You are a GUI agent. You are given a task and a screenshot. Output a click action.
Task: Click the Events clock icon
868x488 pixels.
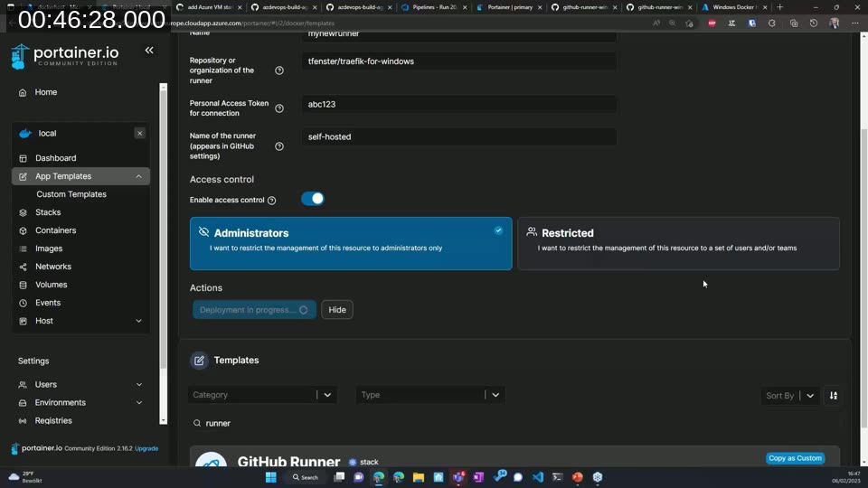click(x=23, y=304)
